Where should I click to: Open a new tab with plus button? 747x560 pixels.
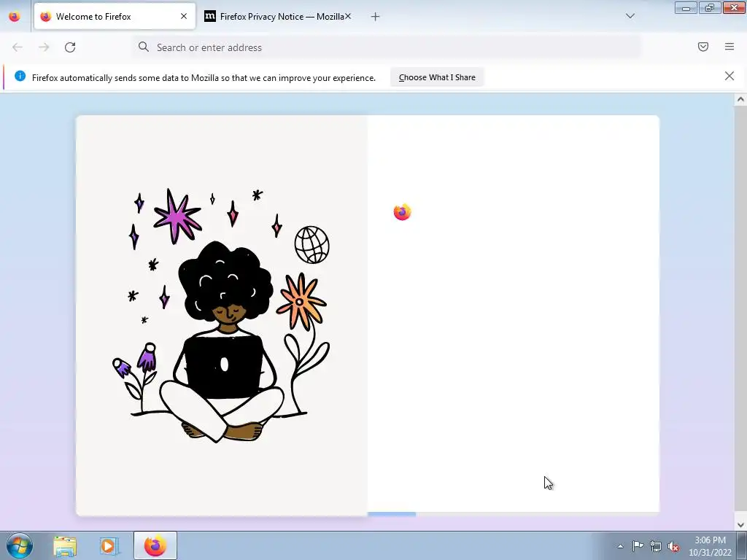[376, 17]
